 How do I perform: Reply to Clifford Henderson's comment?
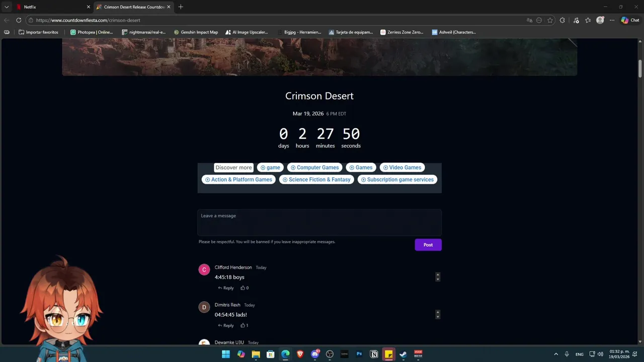[x=226, y=288]
